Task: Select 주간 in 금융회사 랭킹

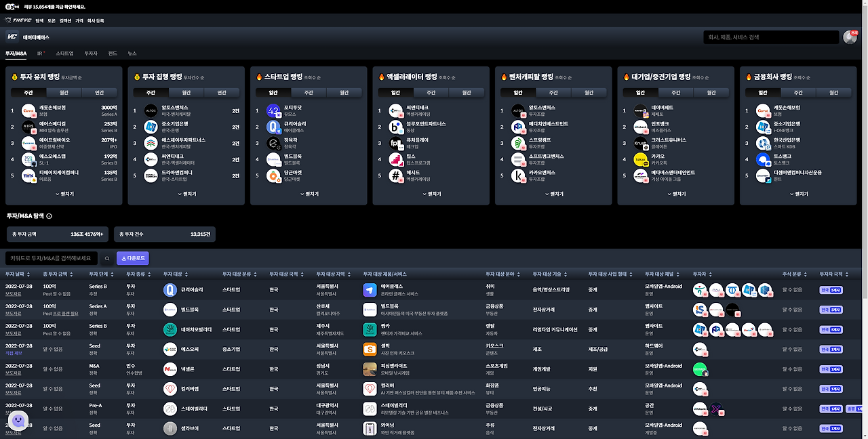Action: tap(798, 93)
